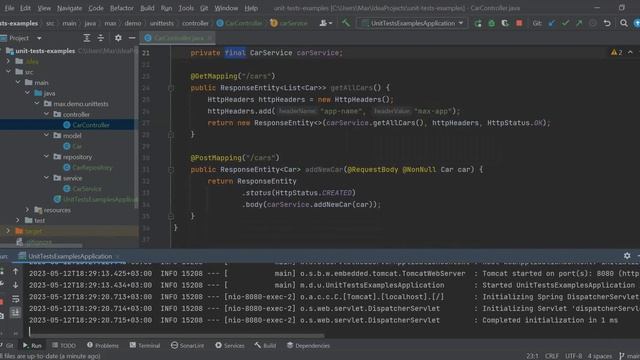Image resolution: width=640 pixels, height=360 pixels.
Task: Select the CarController.java editor tab
Action: pyautogui.click(x=178, y=38)
